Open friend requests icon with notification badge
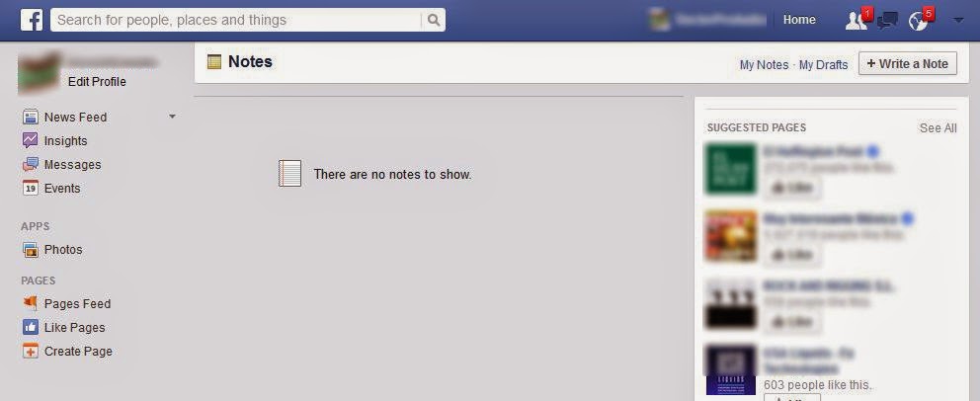Viewport: 980px width, 401px height. coord(857,20)
